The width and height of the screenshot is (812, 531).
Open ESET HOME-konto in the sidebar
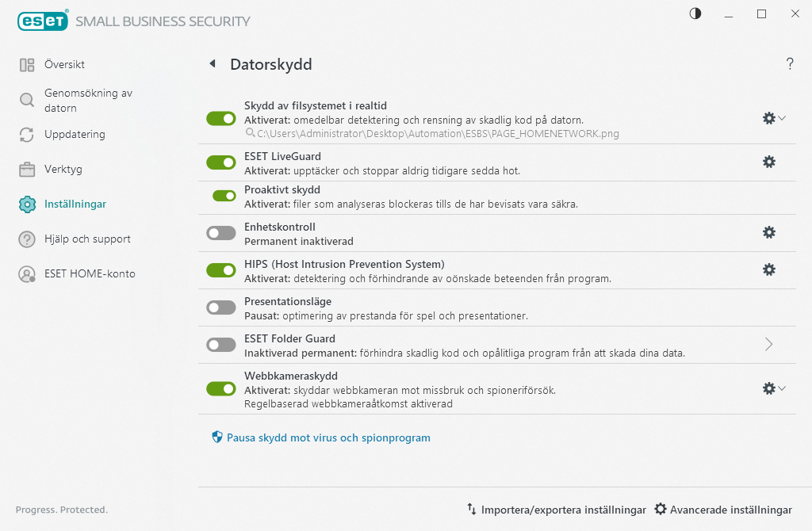[x=89, y=274]
